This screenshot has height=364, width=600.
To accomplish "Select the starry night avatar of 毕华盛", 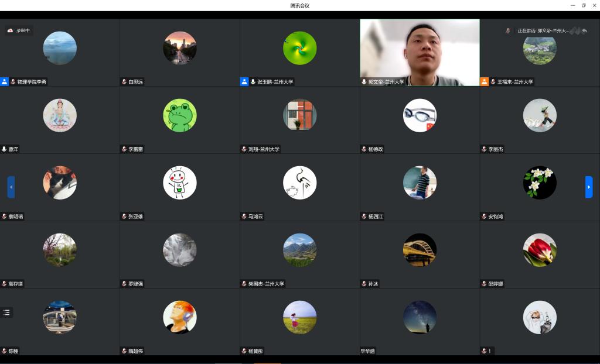I will [x=420, y=317].
